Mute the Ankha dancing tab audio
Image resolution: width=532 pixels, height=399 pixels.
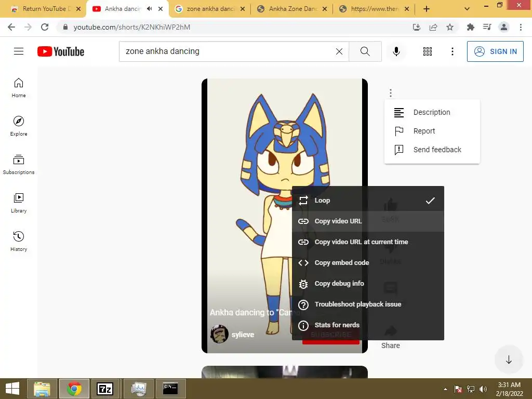149,9
